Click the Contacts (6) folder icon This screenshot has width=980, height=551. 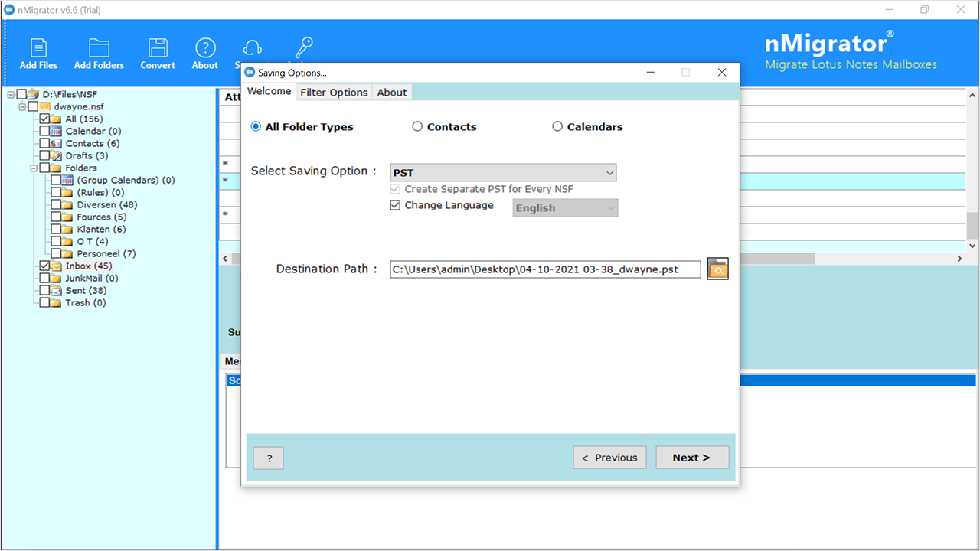(x=57, y=143)
